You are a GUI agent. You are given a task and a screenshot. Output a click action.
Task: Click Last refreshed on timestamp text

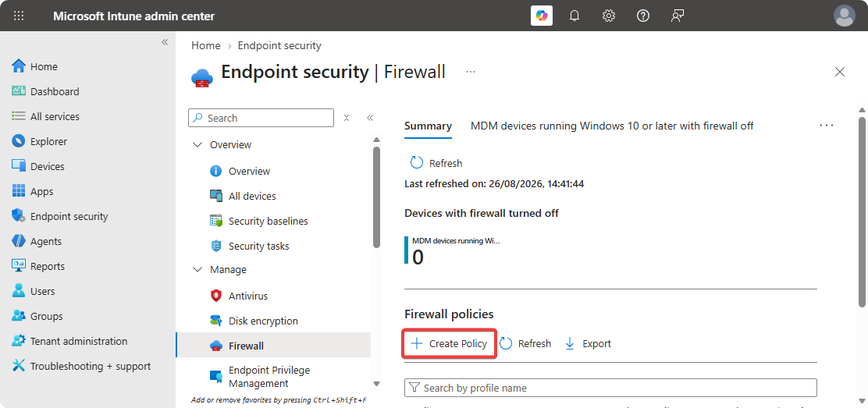tap(494, 184)
